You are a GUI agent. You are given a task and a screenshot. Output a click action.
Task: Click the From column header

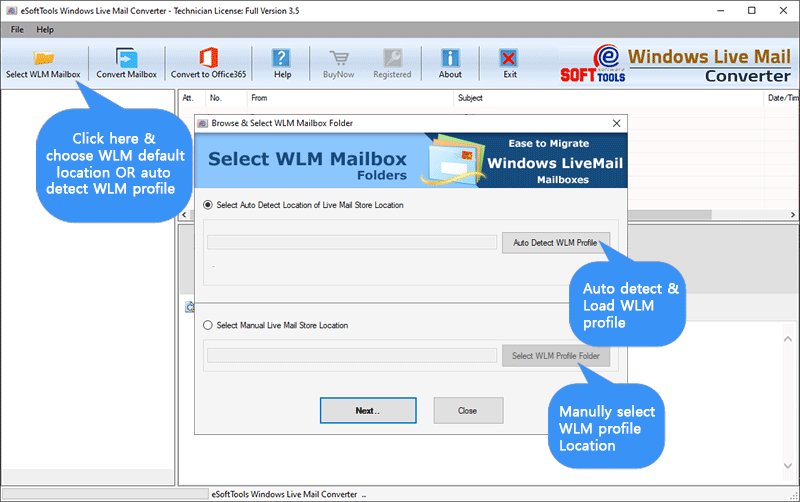pyautogui.click(x=349, y=98)
